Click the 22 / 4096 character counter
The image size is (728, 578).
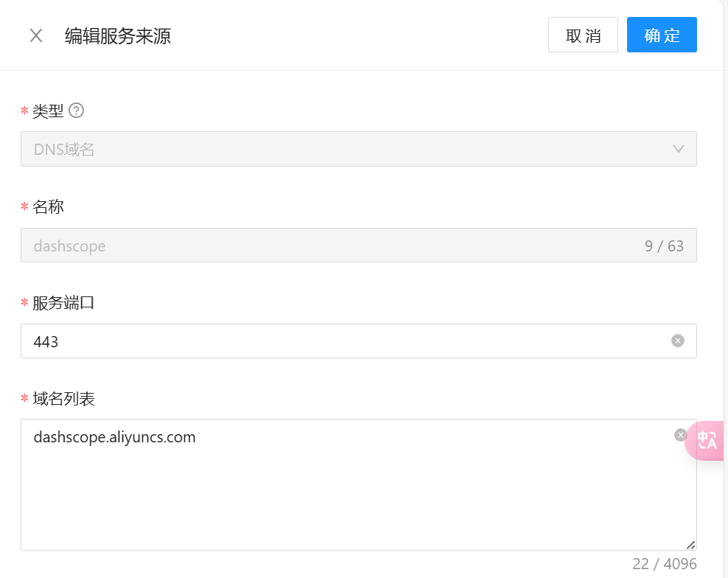[x=664, y=564]
